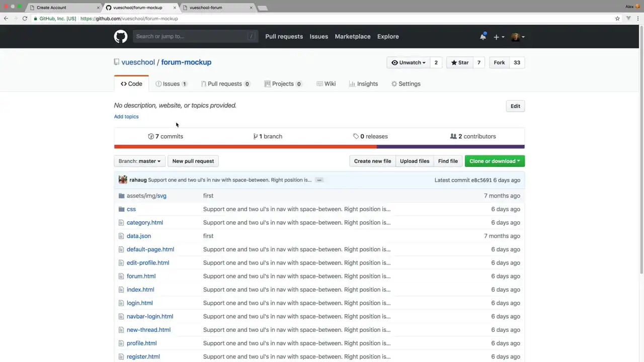This screenshot has width=644, height=362.
Task: Open the Settings tab
Action: click(x=406, y=84)
